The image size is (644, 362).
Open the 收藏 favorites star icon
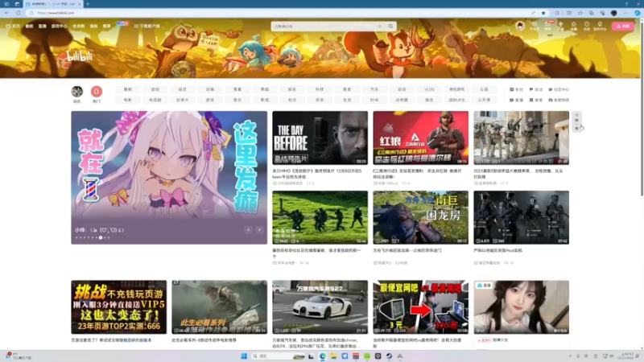coord(574,27)
